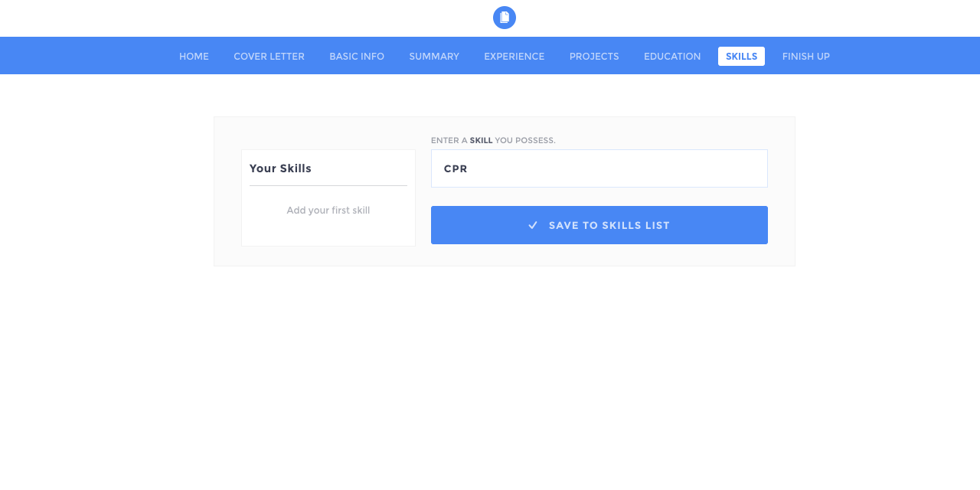
Task: Navigate to the Experience tab
Action: [514, 57]
